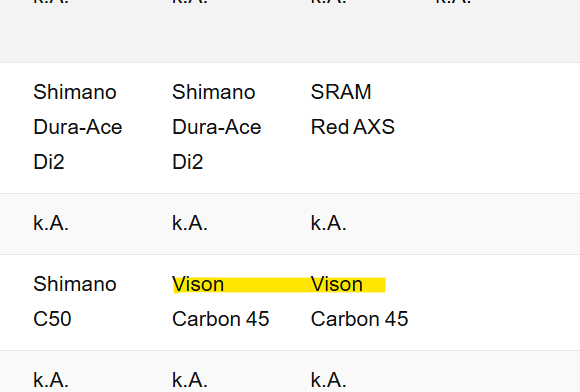Click highlighted "Vison" in the third column
Viewport: 580px width, 392px height.
tap(337, 284)
